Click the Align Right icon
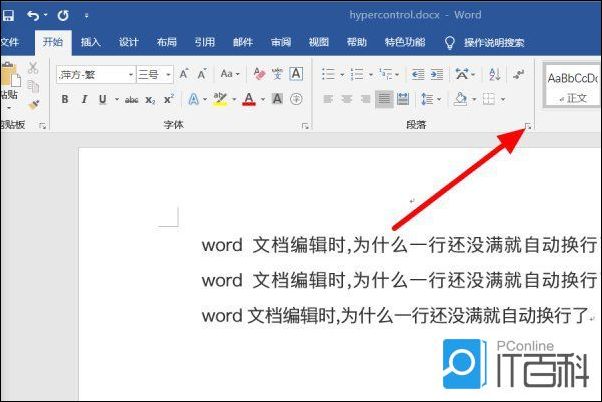 pos(365,99)
